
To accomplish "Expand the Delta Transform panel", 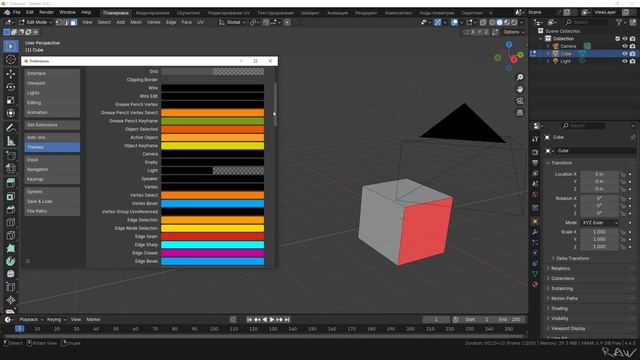I will [x=572, y=258].
